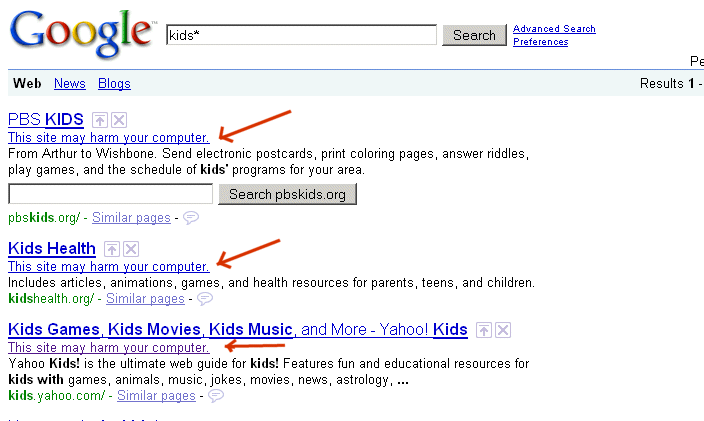Image resolution: width=704 pixels, height=421 pixels.
Task: View Similar pages for kids.yahoo.com
Action: point(156,396)
